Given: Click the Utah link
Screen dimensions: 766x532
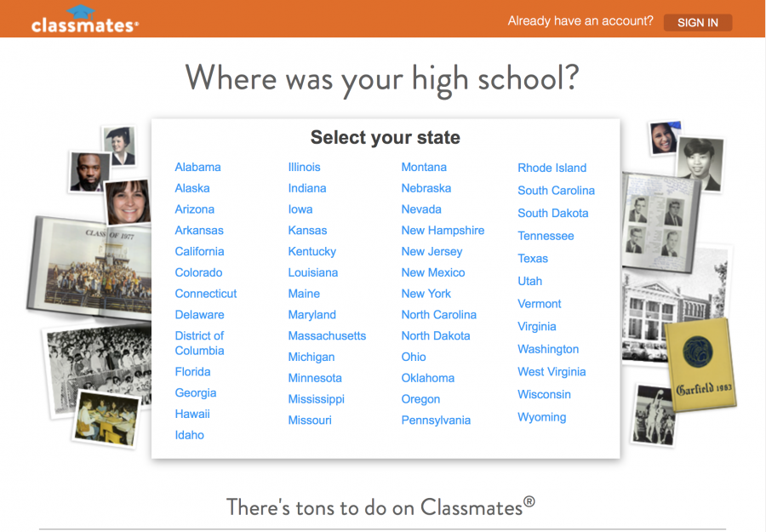Looking at the screenshot, I should tap(530, 281).
